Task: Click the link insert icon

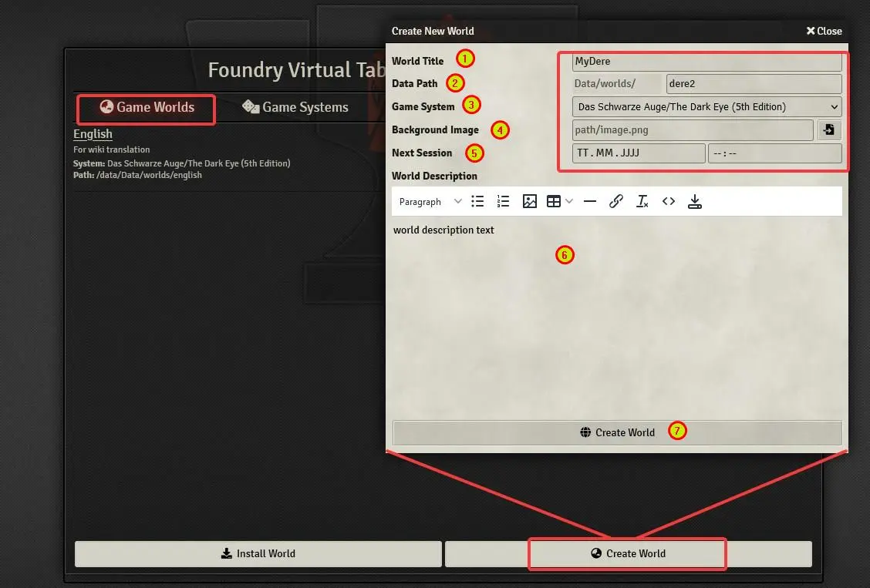Action: click(616, 201)
